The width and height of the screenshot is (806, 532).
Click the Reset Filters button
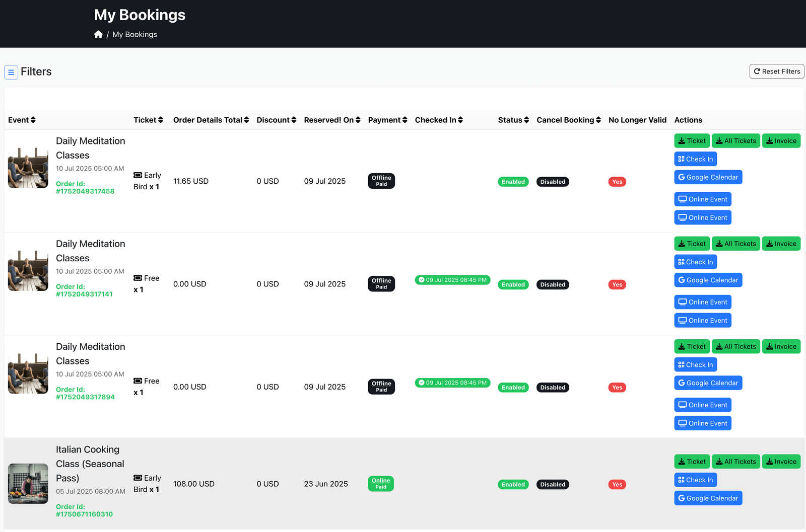click(x=776, y=71)
